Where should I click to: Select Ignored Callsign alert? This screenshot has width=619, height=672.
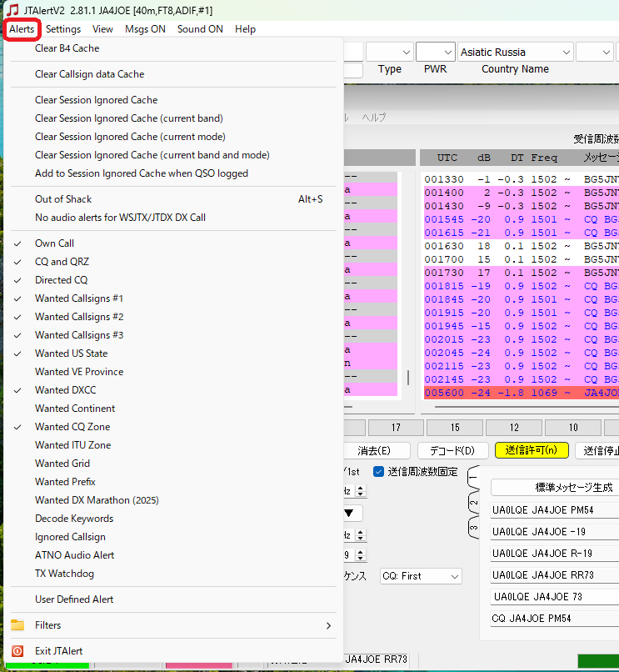[x=173, y=537]
